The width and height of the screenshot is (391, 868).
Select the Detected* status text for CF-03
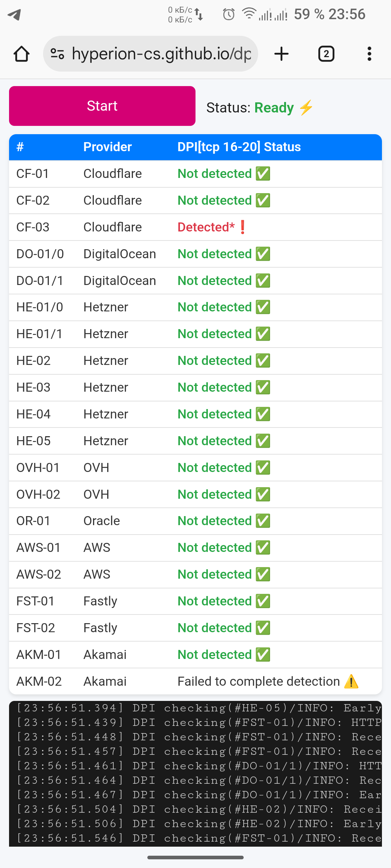coord(206,227)
